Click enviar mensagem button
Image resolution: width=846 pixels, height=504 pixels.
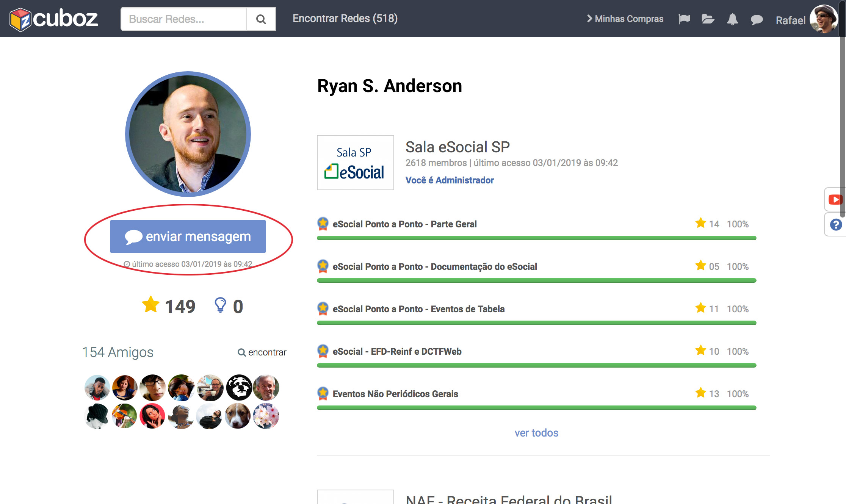pos(188,236)
